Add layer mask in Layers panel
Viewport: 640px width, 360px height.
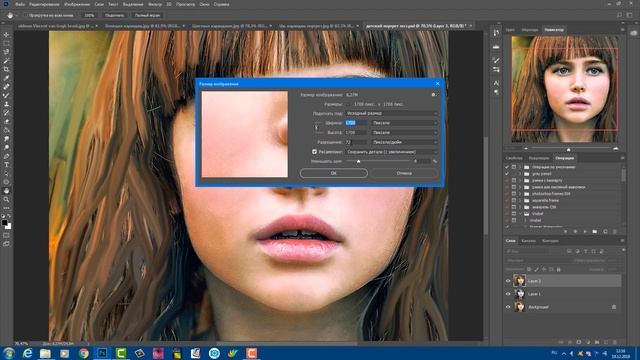pyautogui.click(x=579, y=342)
